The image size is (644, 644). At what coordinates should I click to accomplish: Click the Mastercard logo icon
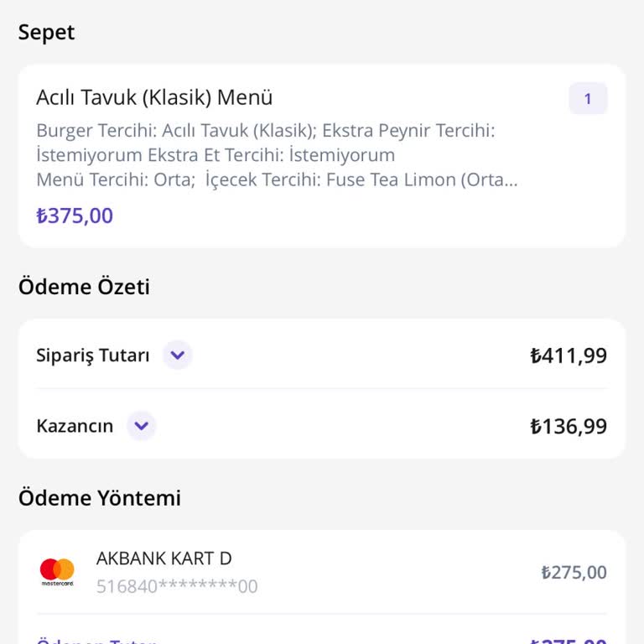coord(57,572)
